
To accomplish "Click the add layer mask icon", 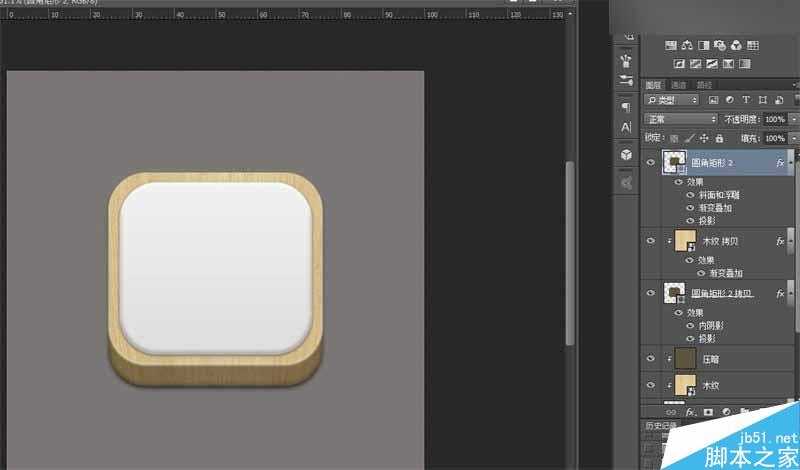I will pos(708,411).
